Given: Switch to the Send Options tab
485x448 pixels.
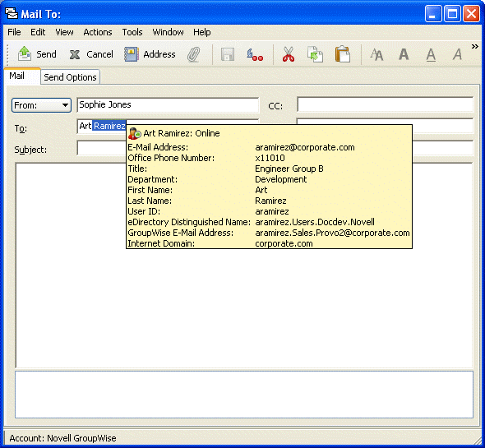Looking at the screenshot, I should point(70,77).
